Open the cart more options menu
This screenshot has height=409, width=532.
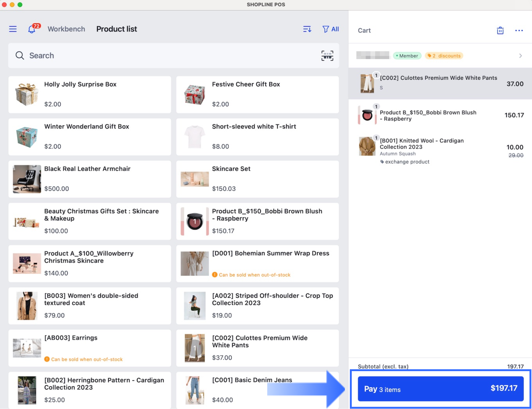(519, 30)
